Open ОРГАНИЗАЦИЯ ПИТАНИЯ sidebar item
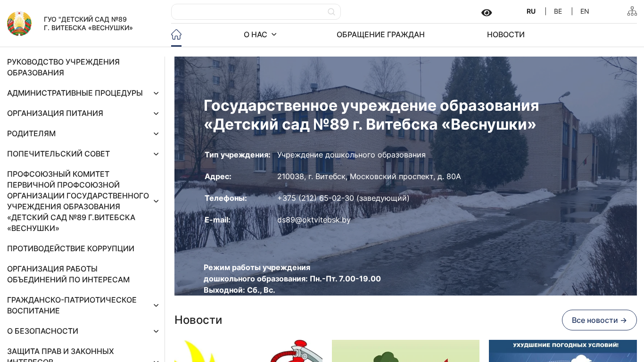 [55, 114]
